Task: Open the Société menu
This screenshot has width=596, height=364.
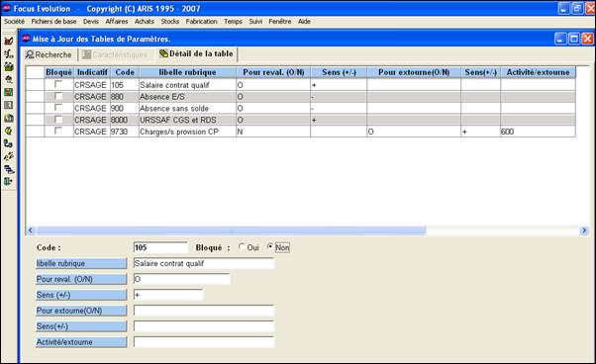Action: pyautogui.click(x=15, y=22)
